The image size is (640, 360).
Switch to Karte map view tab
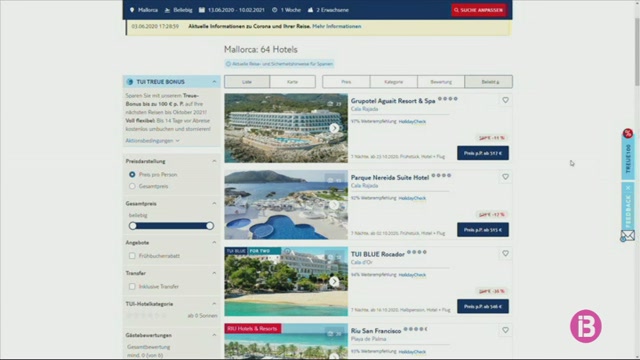(292, 82)
